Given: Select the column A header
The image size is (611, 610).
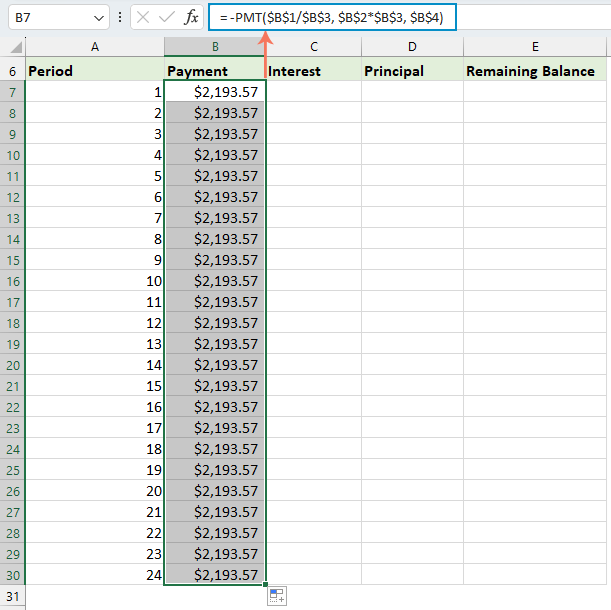Looking at the screenshot, I should click(95, 47).
